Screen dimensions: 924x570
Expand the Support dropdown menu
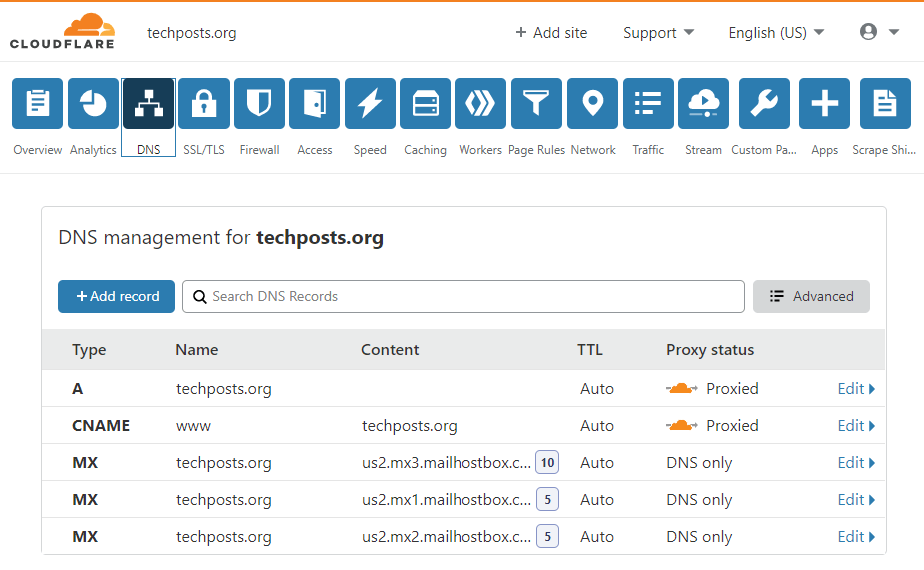tap(659, 32)
